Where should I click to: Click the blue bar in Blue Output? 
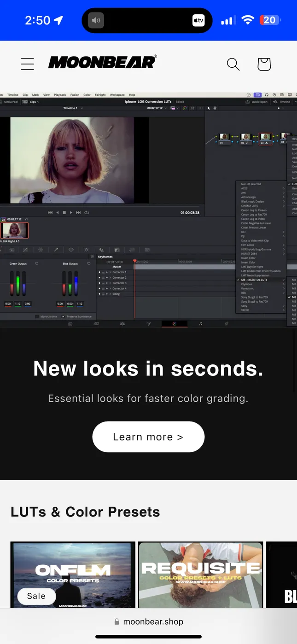tap(76, 282)
